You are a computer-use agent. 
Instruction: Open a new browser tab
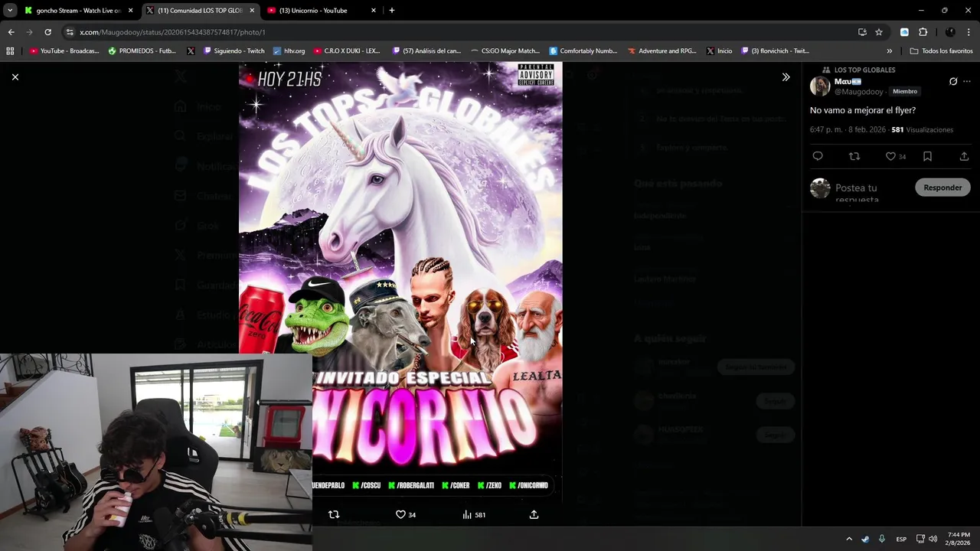coord(392,11)
